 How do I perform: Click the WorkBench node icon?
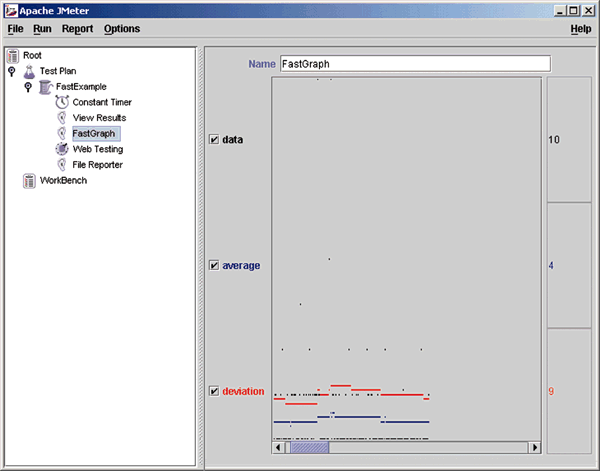point(30,180)
